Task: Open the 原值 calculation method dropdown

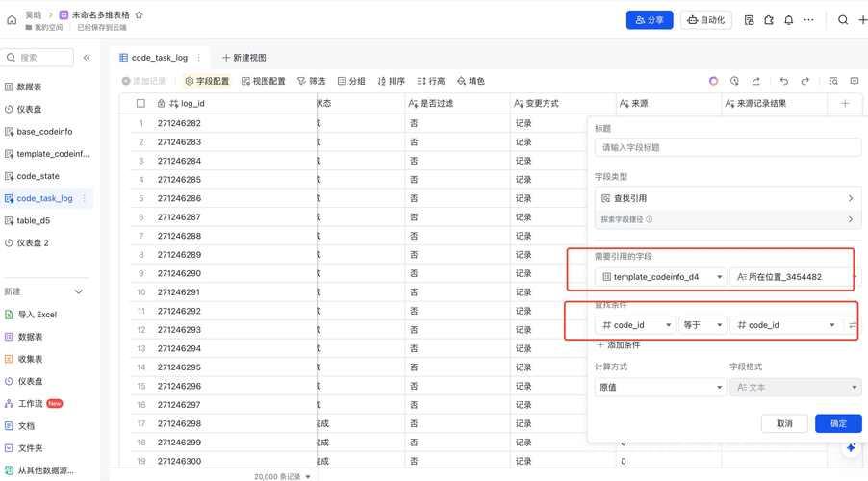Action: click(660, 387)
